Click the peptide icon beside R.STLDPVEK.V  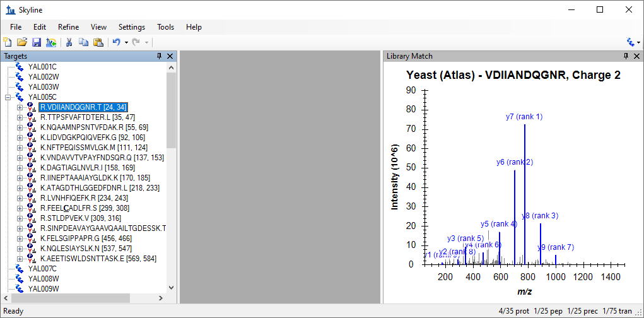[x=32, y=218]
